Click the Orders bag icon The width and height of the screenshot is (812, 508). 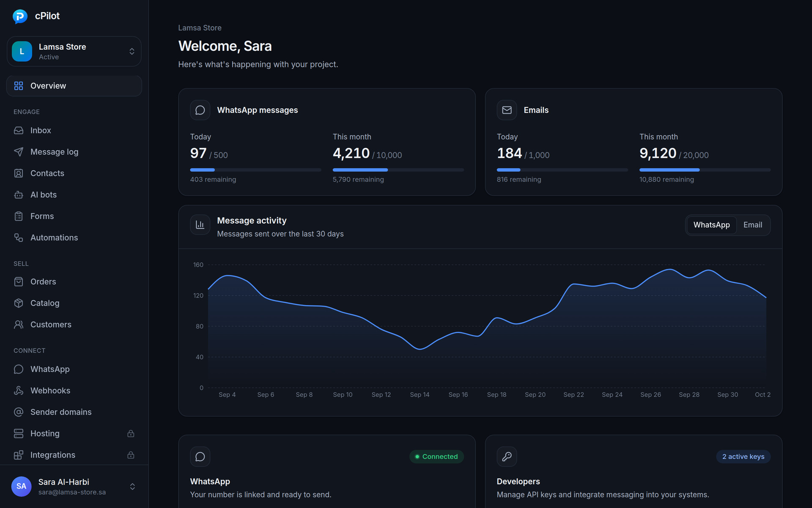(x=19, y=282)
